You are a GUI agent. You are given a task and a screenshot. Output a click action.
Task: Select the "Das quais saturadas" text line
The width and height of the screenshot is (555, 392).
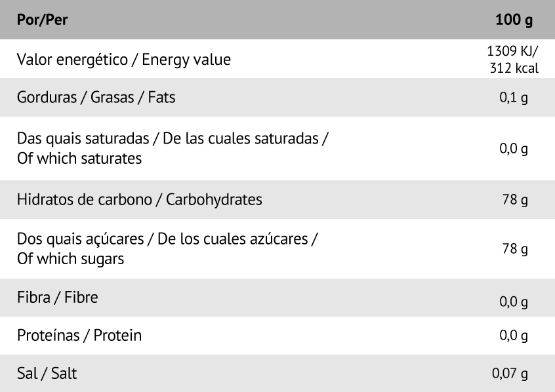[x=173, y=140]
